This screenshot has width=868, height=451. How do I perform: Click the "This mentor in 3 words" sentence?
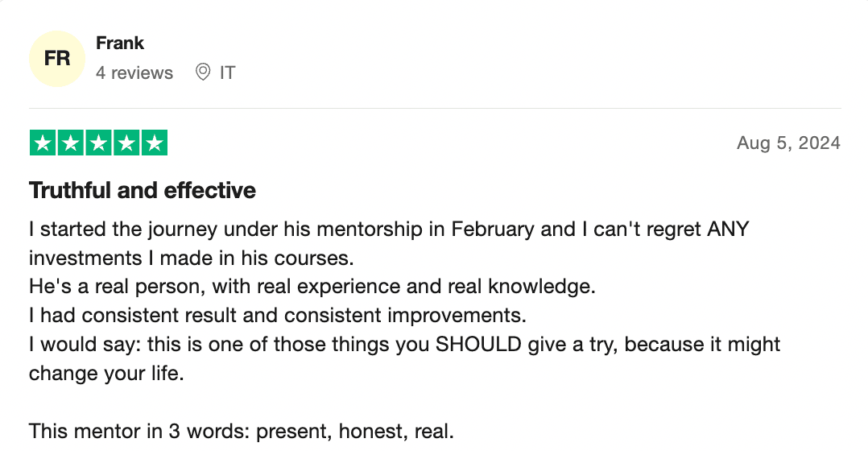point(241,431)
